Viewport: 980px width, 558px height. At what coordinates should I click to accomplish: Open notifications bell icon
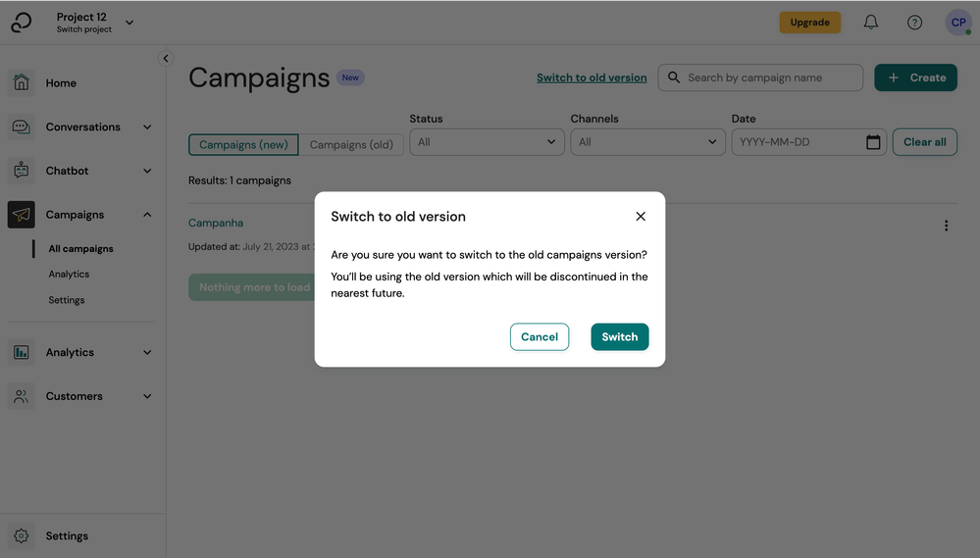(x=871, y=23)
